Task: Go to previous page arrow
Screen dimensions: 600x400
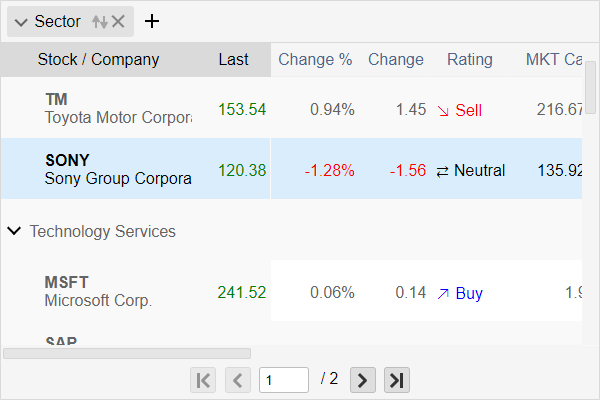Action: (238, 379)
